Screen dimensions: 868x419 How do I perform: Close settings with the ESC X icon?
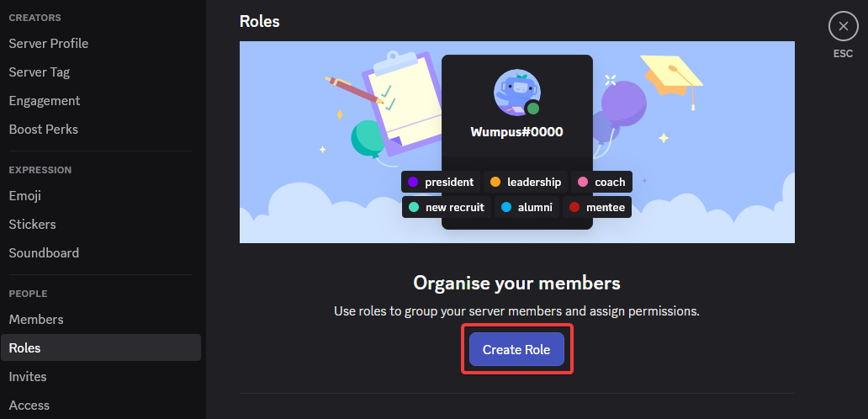(x=843, y=27)
